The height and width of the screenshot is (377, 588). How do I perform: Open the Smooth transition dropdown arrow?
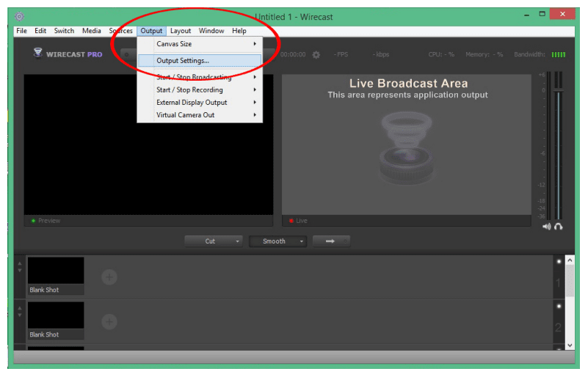click(x=302, y=241)
